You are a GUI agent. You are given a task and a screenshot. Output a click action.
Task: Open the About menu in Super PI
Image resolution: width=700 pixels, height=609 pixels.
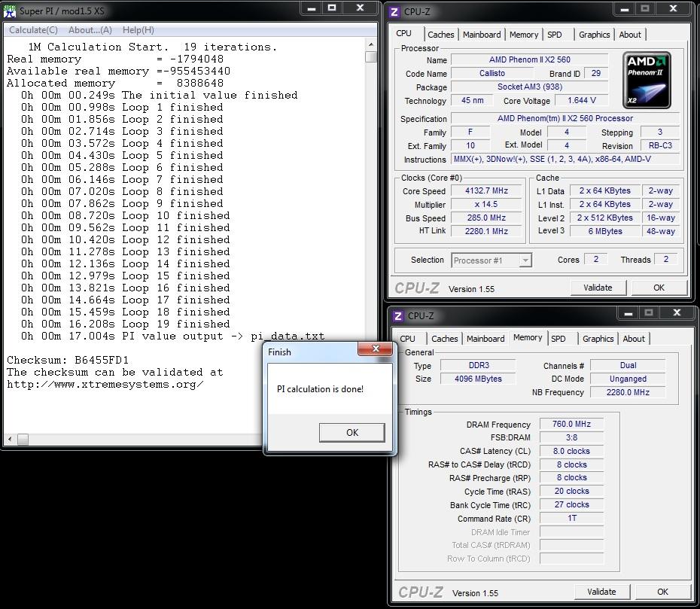click(x=90, y=30)
